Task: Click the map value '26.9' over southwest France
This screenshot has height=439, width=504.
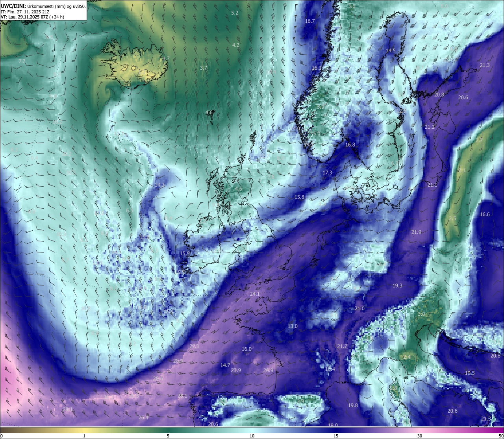Action: (268, 370)
